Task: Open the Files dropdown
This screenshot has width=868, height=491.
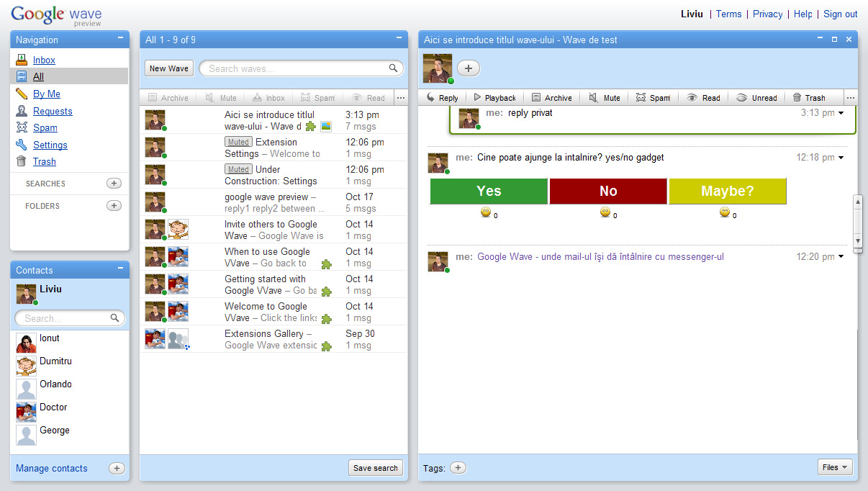Action: [835, 467]
